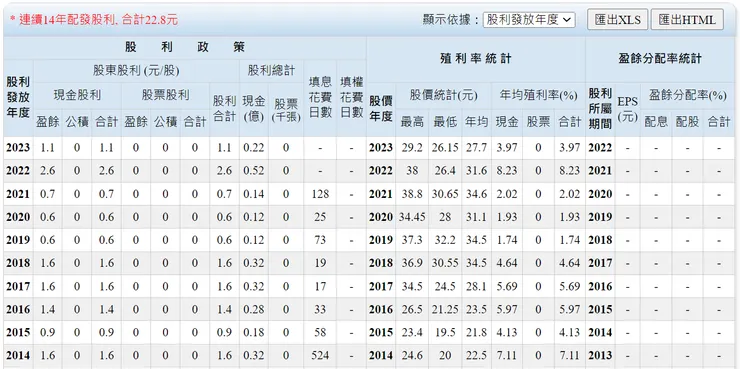Click the 27.7 average price cell
This screenshot has height=369, width=740.
(476, 148)
